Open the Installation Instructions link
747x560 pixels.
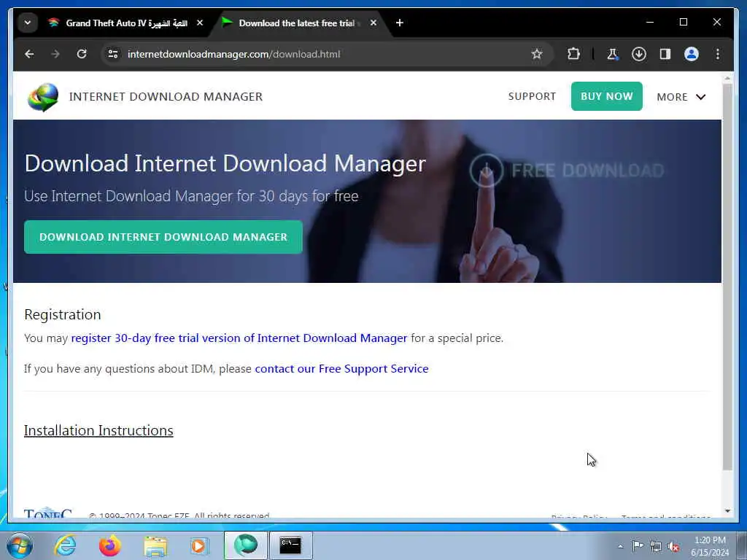98,430
